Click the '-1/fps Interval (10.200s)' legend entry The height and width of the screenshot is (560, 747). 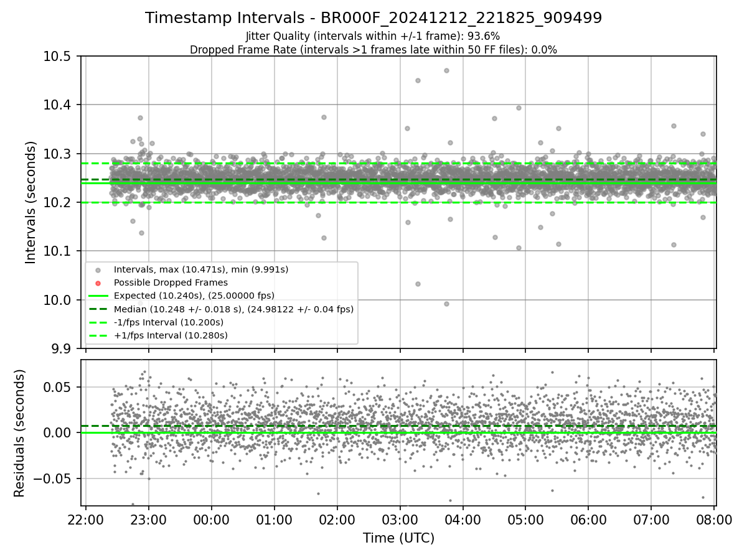pos(169,322)
